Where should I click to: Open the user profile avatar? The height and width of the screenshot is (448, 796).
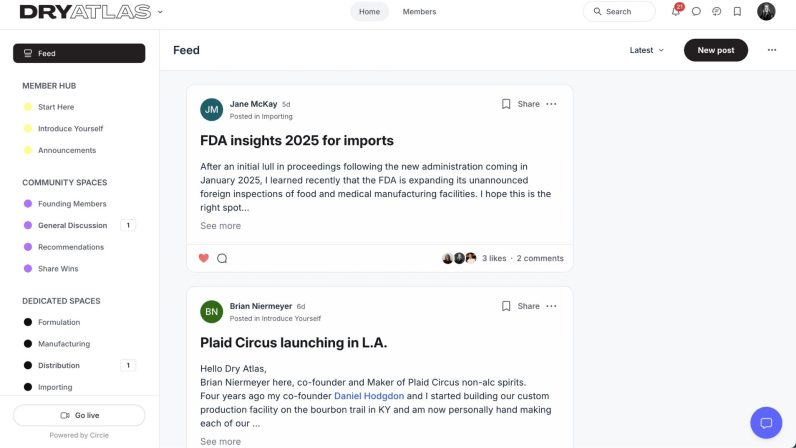[x=766, y=11]
